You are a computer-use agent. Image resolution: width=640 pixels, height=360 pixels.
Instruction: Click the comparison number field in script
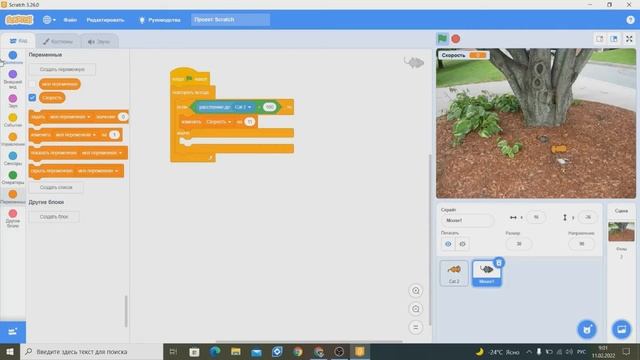point(269,107)
